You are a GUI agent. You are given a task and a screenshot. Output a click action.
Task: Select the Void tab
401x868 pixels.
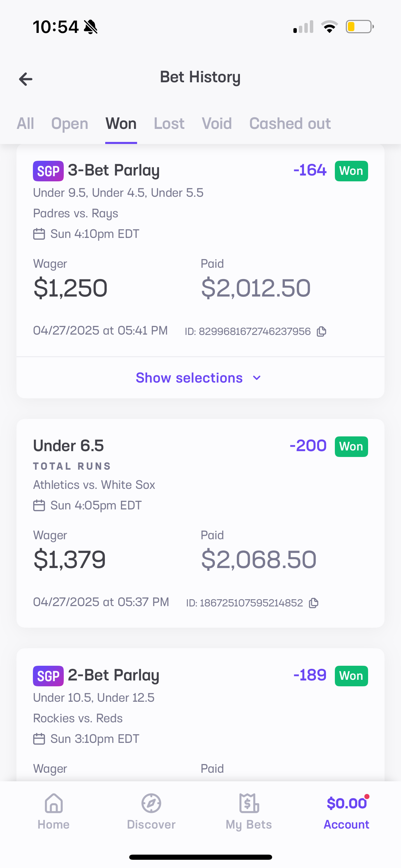click(x=217, y=124)
